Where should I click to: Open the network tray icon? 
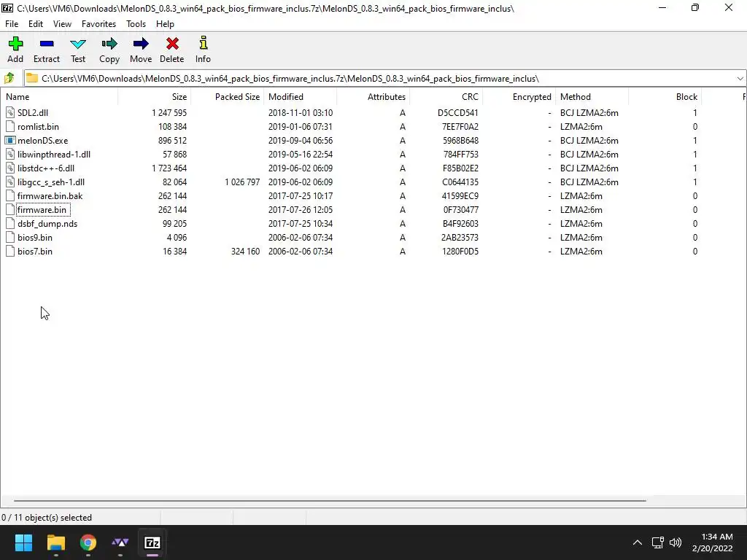657,542
